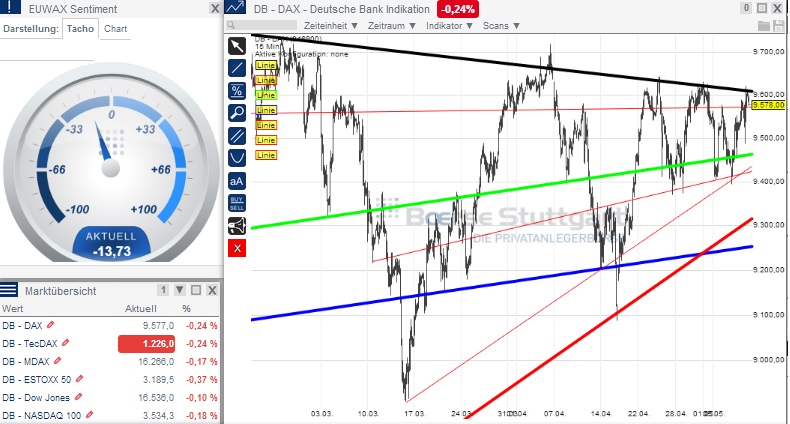Screen dimensions: 790x424
Task: Click the pencil icon next to DB - DAX
Action: [50, 325]
